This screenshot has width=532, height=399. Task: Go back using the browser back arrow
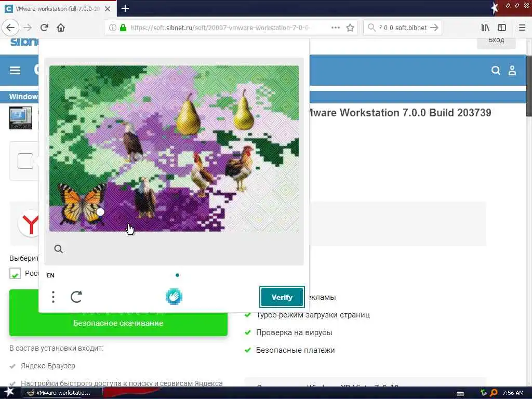pos(10,28)
